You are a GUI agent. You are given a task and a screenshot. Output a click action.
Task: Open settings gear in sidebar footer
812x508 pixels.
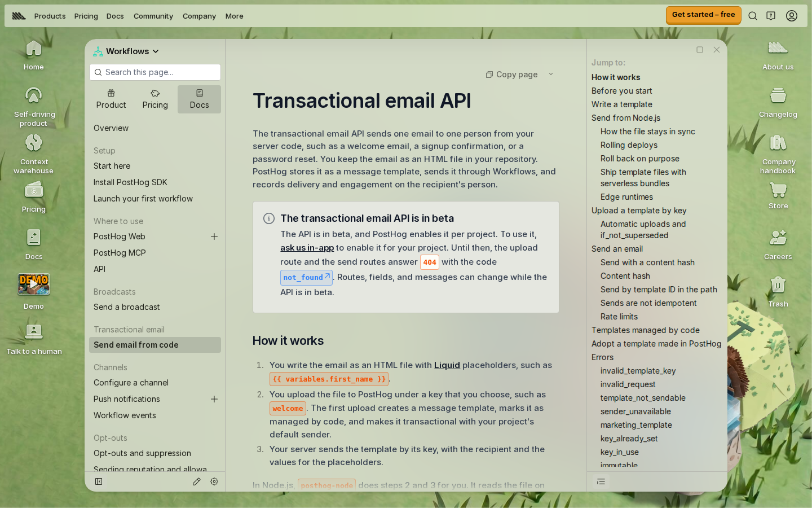tap(214, 481)
